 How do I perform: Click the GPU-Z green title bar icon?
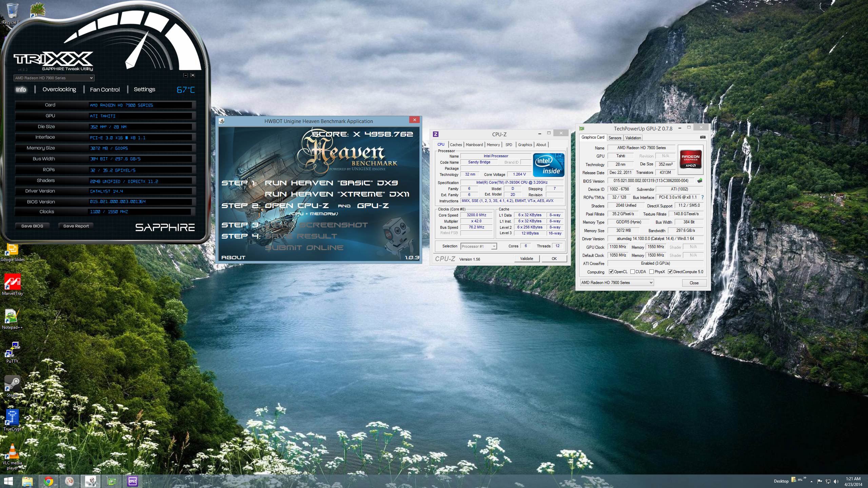pos(582,128)
